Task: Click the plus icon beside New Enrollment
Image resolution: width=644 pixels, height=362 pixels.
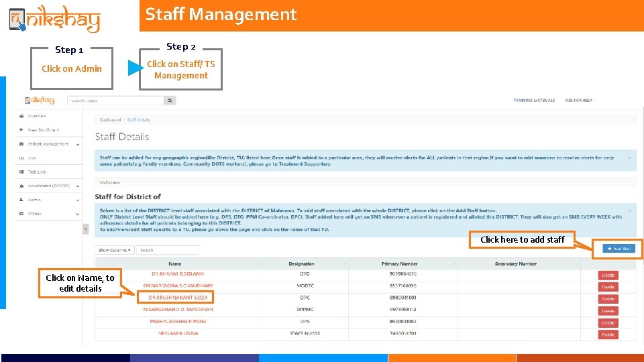Action: [x=21, y=129]
